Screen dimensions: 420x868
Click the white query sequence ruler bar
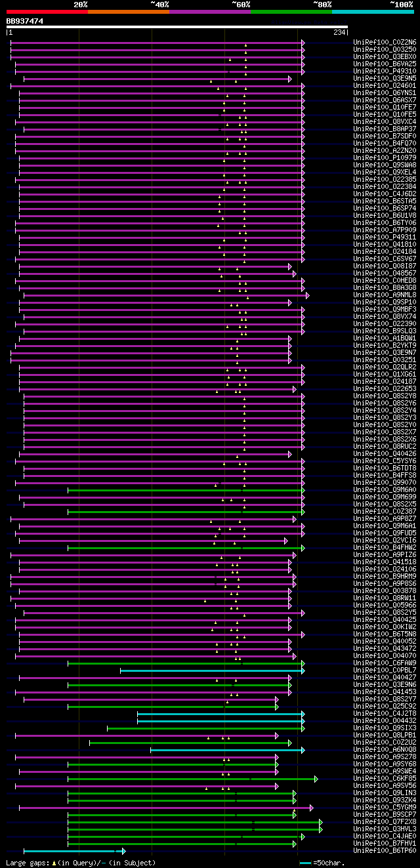[x=177, y=27]
